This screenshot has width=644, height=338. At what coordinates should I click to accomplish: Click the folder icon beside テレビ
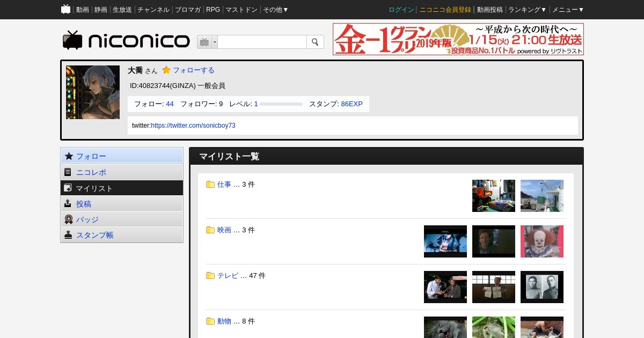pyautogui.click(x=210, y=276)
